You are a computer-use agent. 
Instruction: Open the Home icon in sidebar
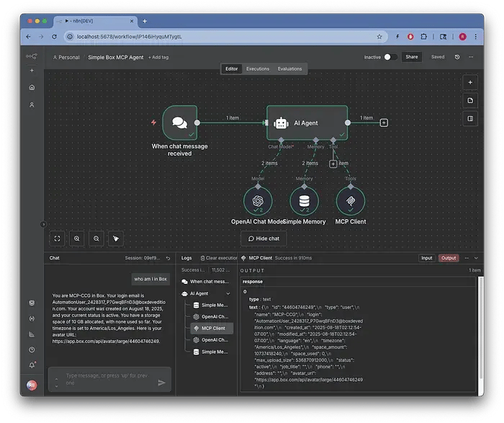pyautogui.click(x=32, y=87)
